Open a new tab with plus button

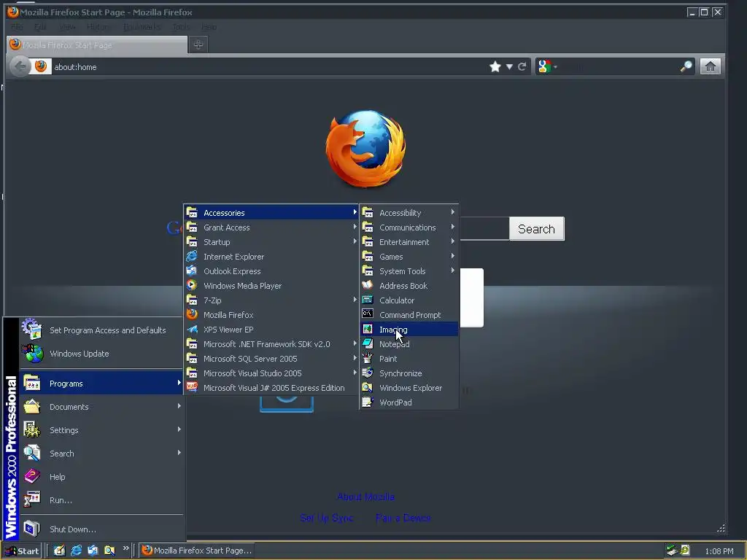tap(198, 44)
